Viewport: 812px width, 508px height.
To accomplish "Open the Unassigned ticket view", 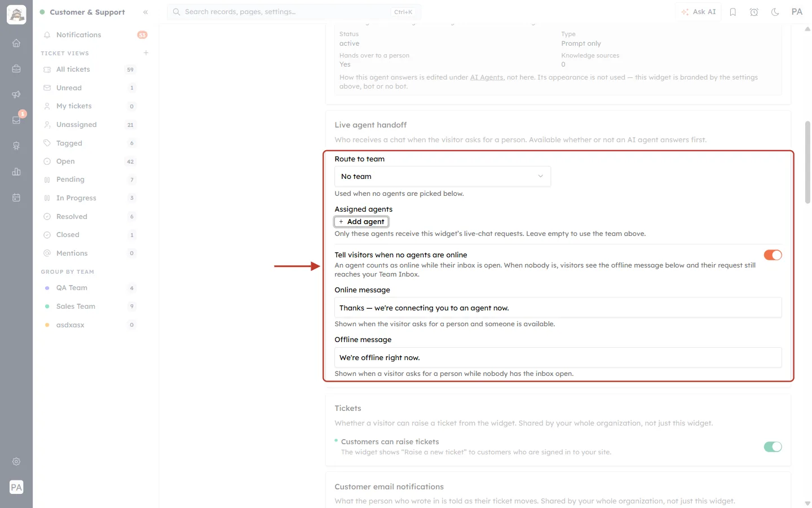I will [90, 125].
